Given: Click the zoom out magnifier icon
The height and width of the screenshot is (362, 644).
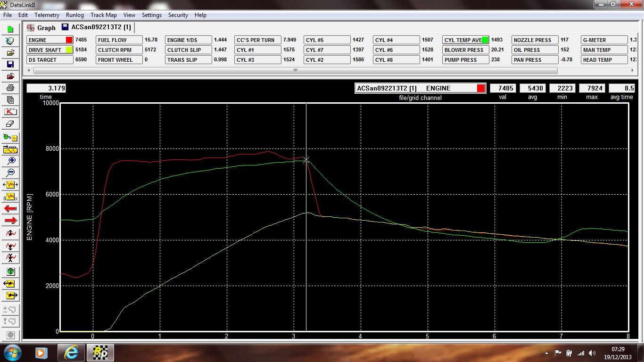Looking at the screenshot, I should pos(10,173).
